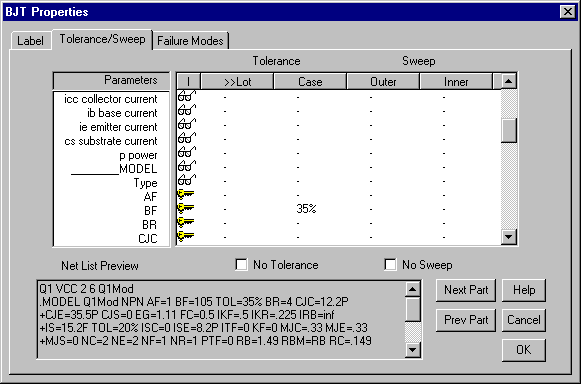Click the glasses icon for cs substrate current

tap(187, 138)
